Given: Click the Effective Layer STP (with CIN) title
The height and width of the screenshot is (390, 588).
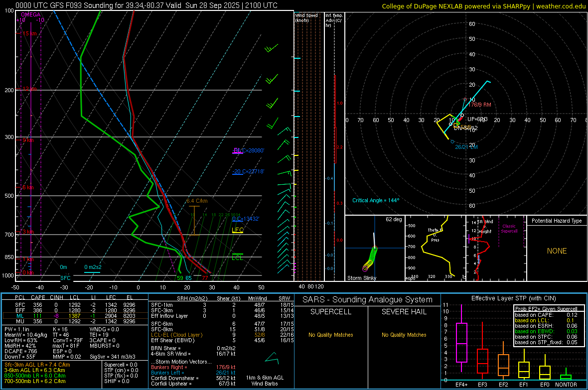Looking at the screenshot, I should tap(513, 298).
